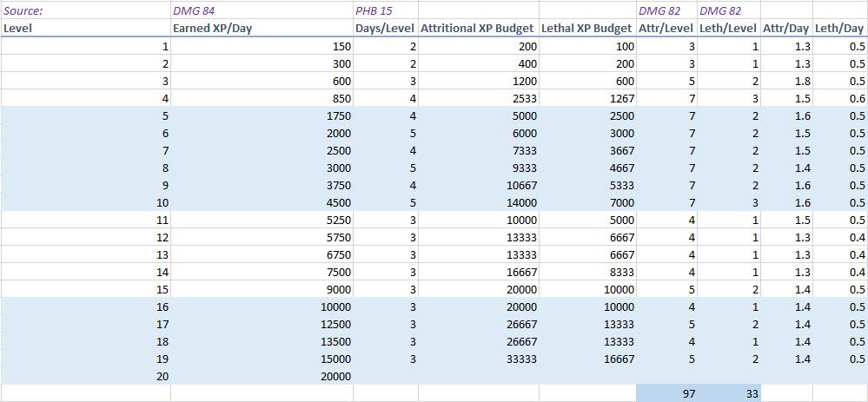Image resolution: width=868 pixels, height=402 pixels.
Task: Select the 'Level' column header cell
Action: coord(85,28)
